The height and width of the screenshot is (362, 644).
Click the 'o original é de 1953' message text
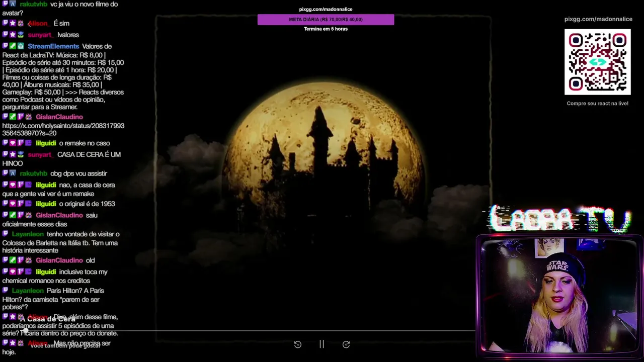(87, 204)
